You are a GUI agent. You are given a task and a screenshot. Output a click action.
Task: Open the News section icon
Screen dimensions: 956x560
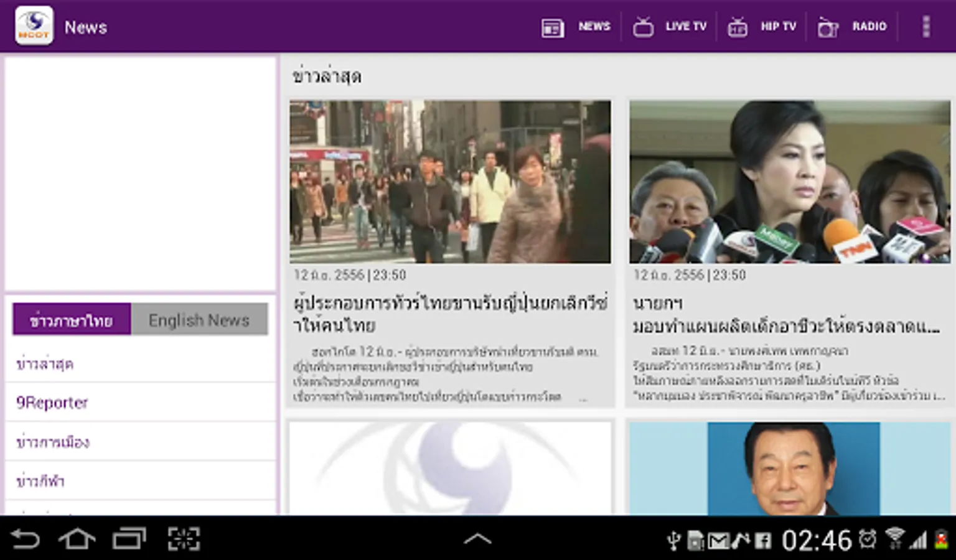[x=553, y=27]
